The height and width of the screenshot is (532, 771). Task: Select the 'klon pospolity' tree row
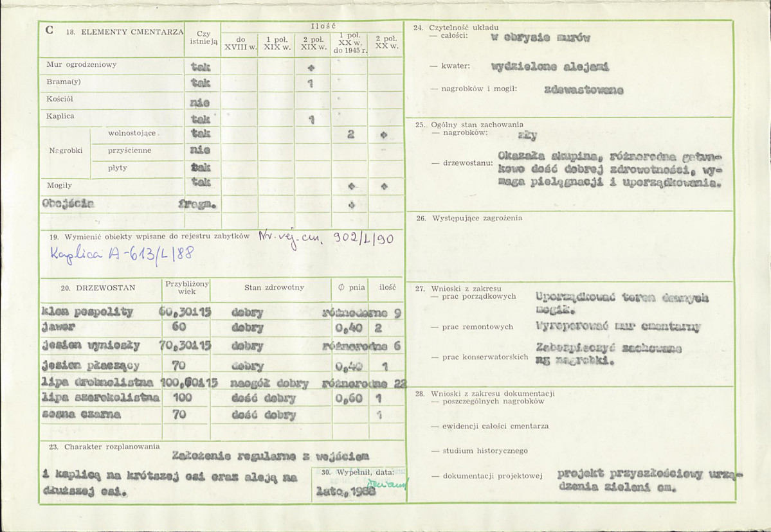pyautogui.click(x=222, y=312)
